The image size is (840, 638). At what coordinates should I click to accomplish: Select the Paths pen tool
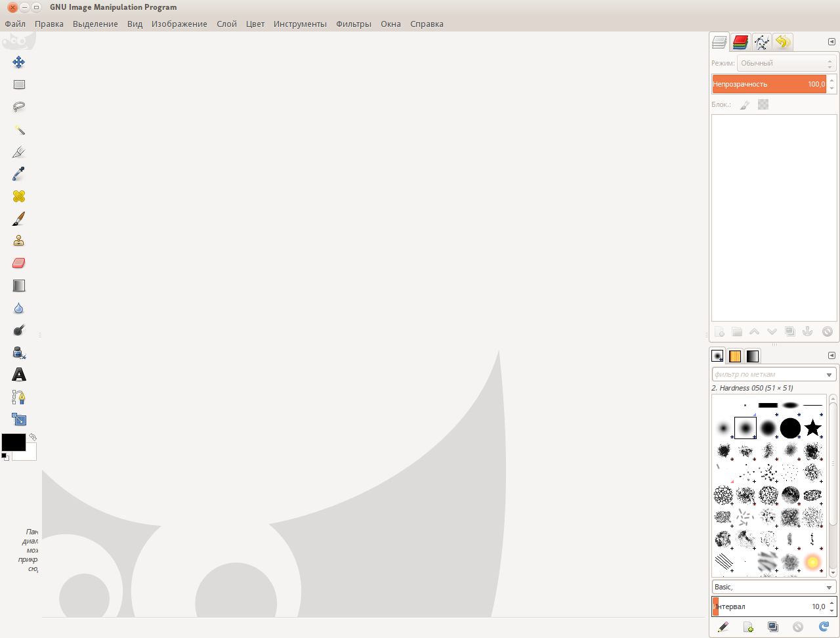pos(19,397)
